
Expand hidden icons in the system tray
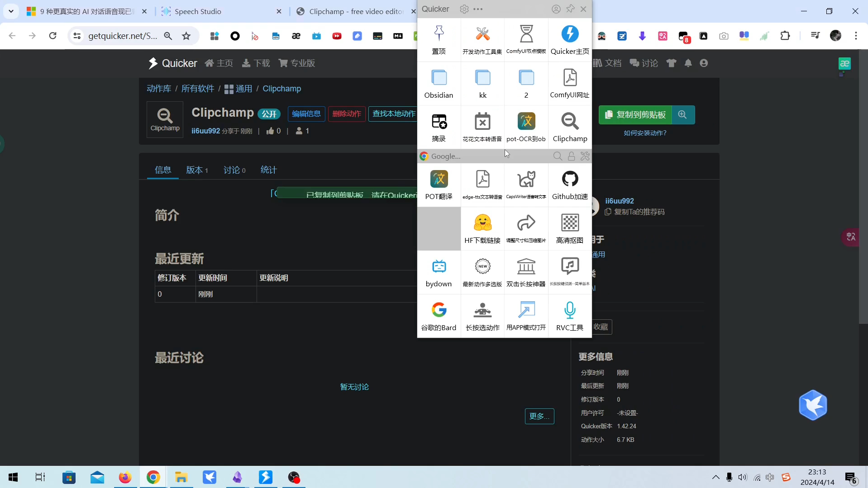(715, 477)
